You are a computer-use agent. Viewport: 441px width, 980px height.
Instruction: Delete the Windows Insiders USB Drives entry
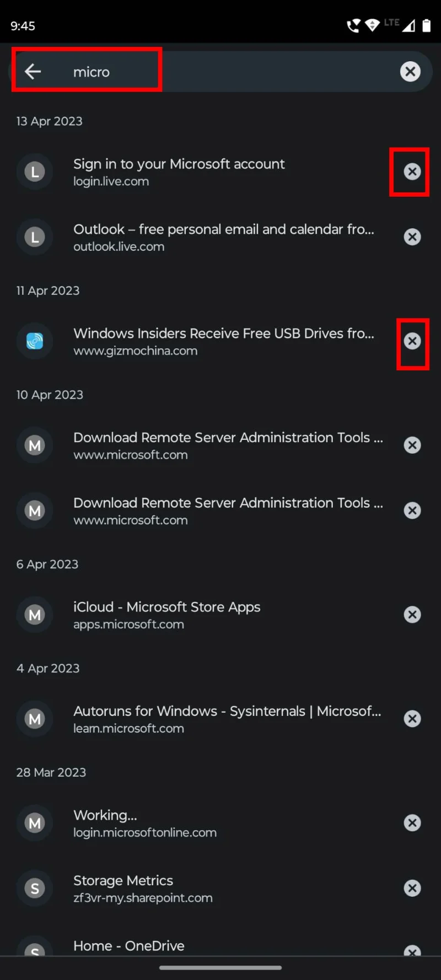[x=412, y=341]
